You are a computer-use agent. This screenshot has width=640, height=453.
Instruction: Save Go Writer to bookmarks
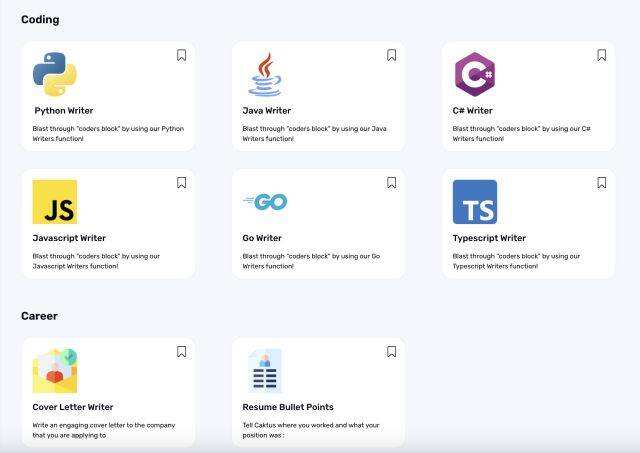tap(391, 183)
